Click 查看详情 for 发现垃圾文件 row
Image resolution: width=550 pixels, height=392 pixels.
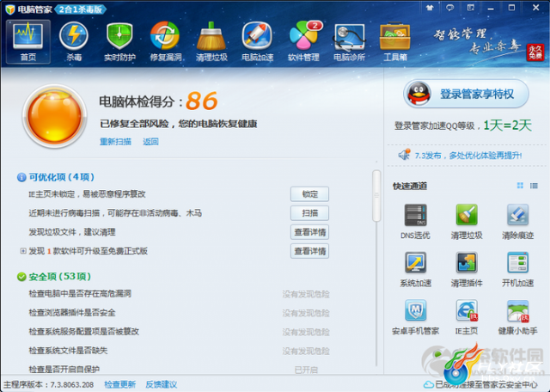309,232
